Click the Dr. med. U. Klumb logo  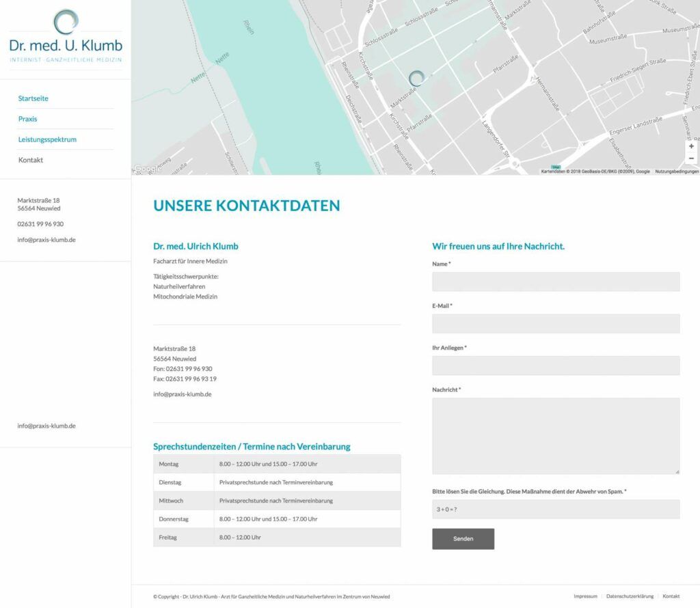tap(66, 36)
